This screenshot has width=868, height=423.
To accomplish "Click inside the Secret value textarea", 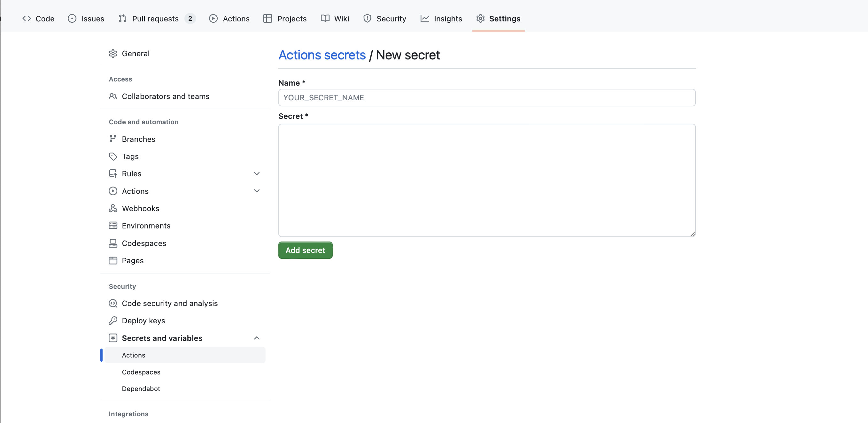I will [x=486, y=180].
